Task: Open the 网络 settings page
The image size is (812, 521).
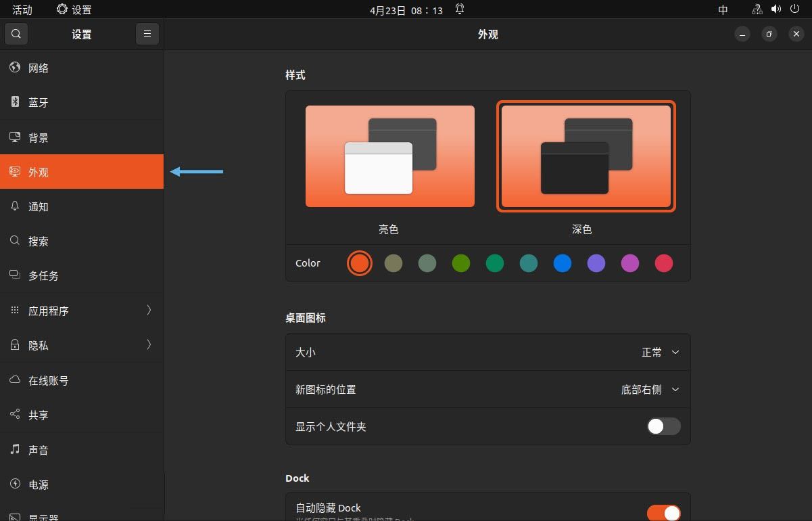Action: coord(82,68)
